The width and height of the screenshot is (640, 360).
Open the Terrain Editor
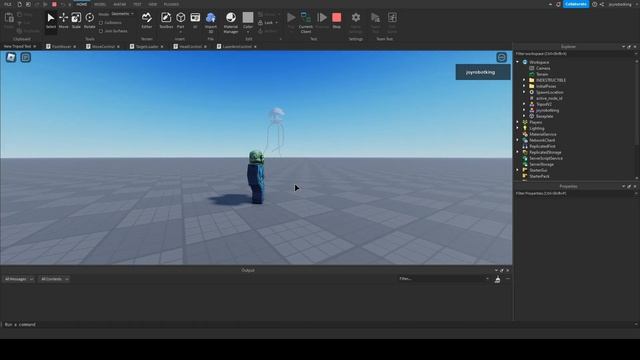pos(147,21)
